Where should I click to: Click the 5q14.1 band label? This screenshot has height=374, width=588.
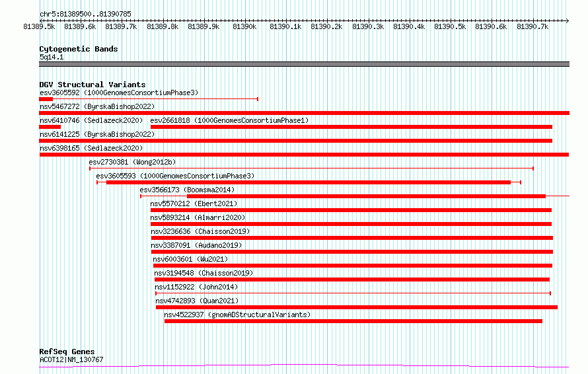coord(52,57)
